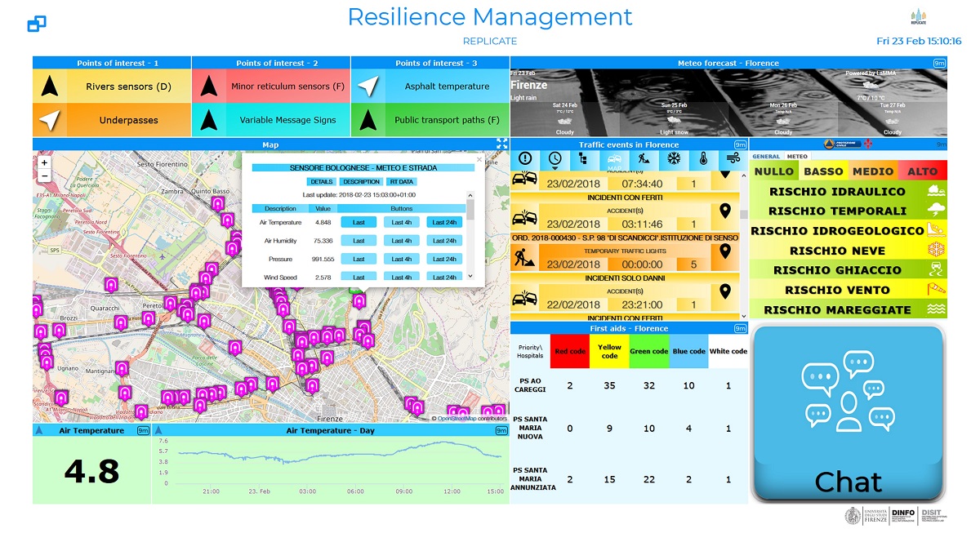
Task: Toggle Asphalt temperature layer on map
Action: 430,87
